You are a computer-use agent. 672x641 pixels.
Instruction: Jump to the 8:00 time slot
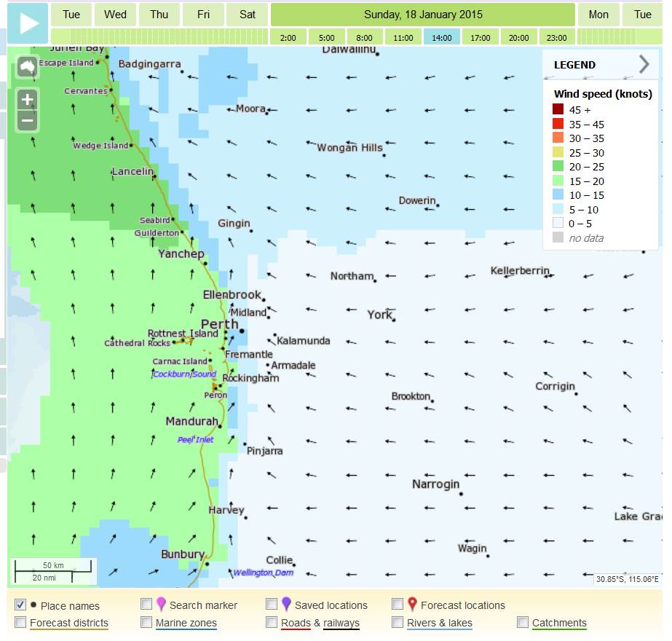365,38
